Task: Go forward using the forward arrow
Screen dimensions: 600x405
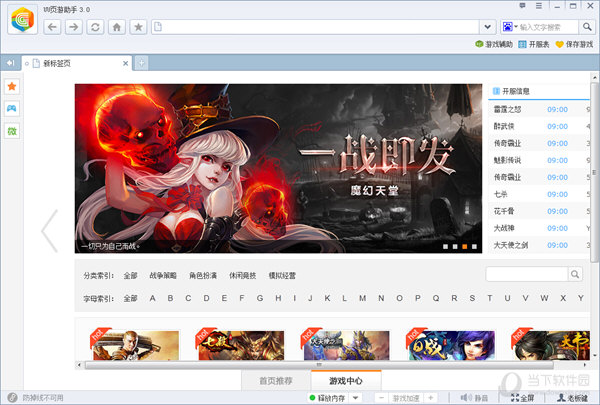Action: (x=73, y=27)
